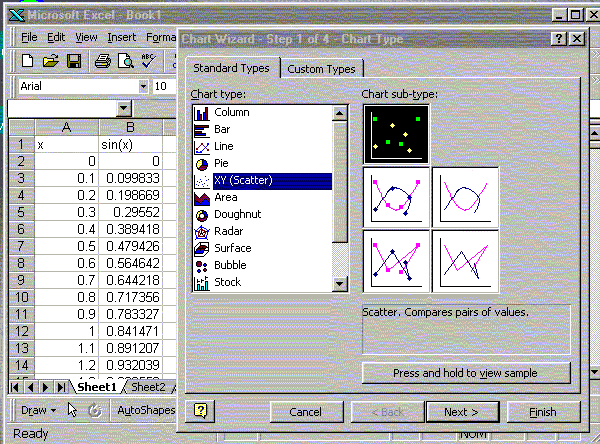Click the Spelling check ABC icon

tap(148, 61)
